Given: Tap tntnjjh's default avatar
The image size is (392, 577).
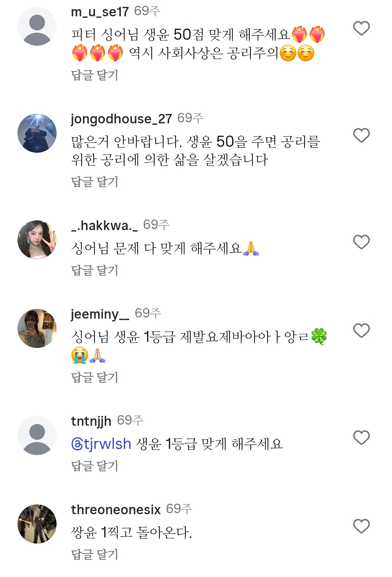Looking at the screenshot, I should (37, 435).
